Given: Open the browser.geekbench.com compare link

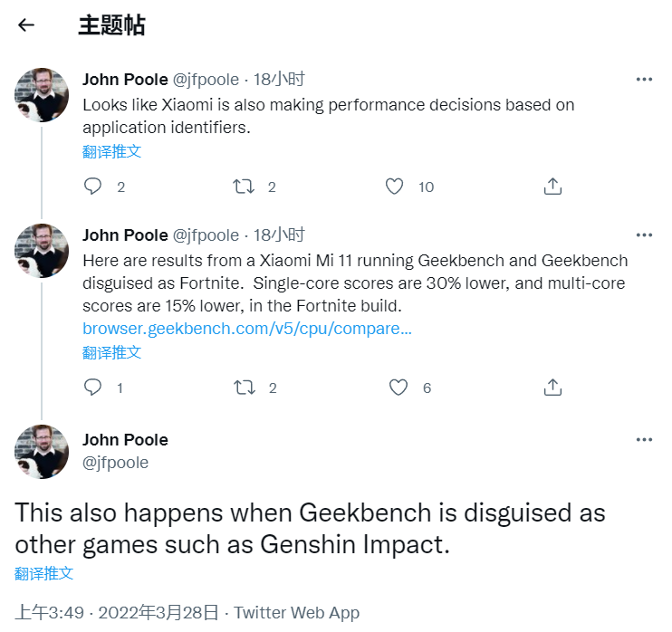Looking at the screenshot, I should (x=247, y=329).
